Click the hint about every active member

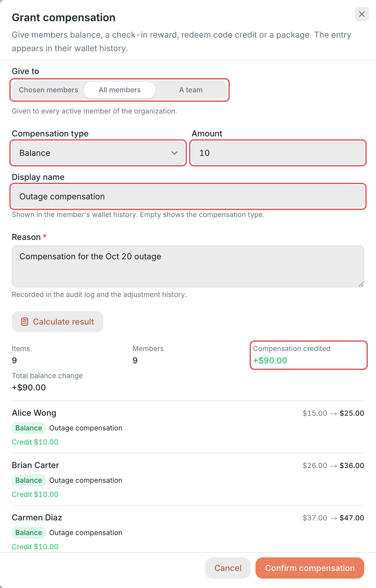(x=94, y=111)
